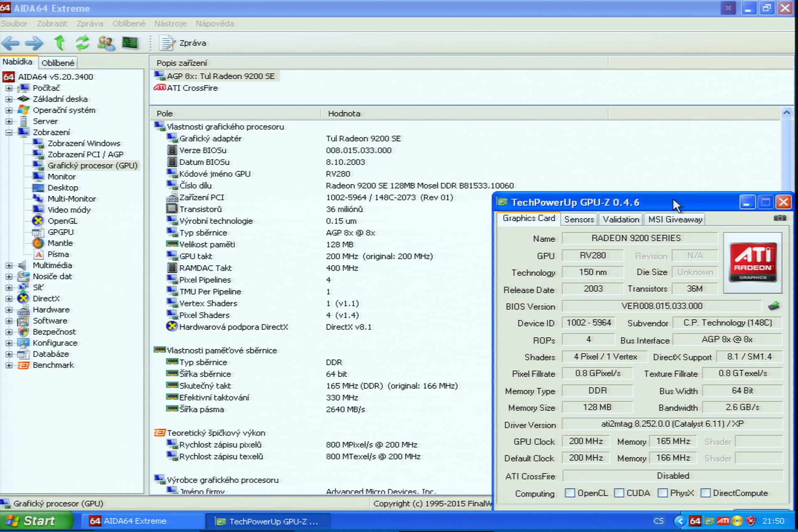Image resolution: width=798 pixels, height=532 pixels.
Task: Expand the Operační systém tree node
Action: click(x=9, y=110)
